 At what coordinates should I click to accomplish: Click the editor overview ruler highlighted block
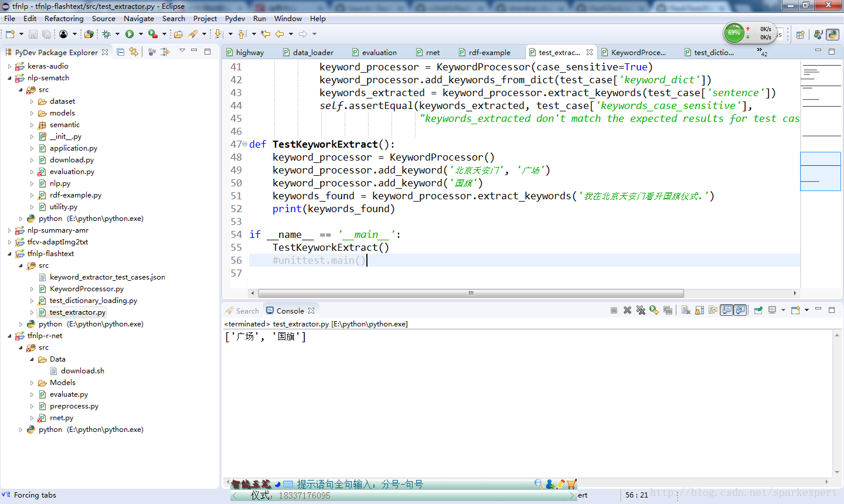[821, 171]
